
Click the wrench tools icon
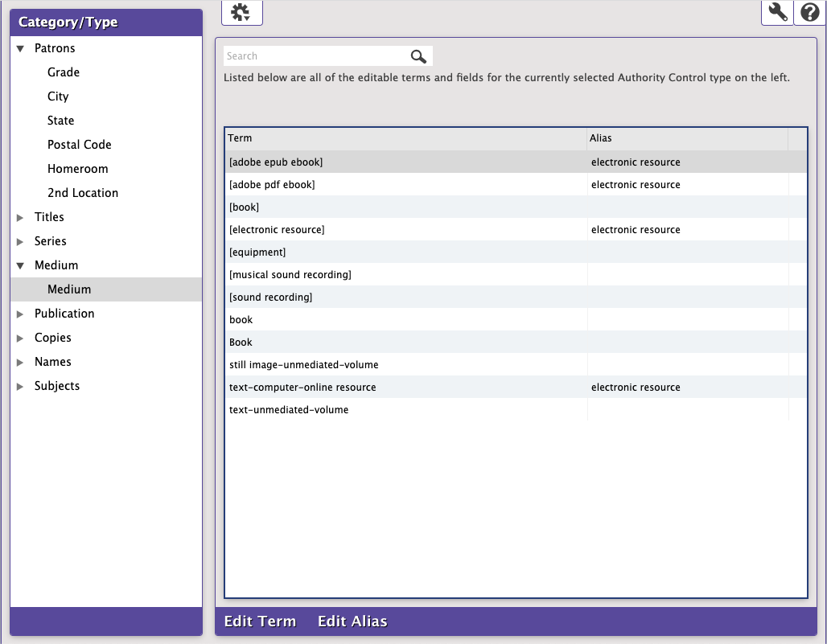tap(777, 12)
